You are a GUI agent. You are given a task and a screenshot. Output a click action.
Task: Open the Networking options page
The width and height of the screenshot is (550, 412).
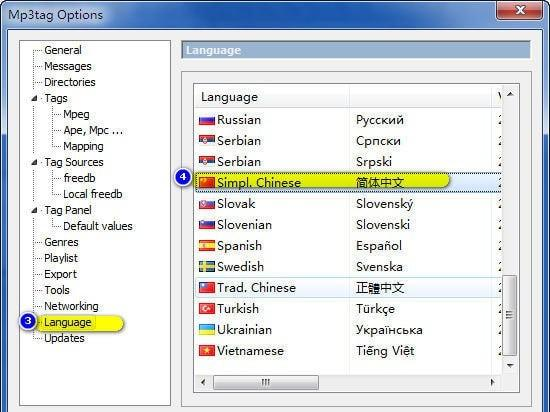[x=71, y=306]
